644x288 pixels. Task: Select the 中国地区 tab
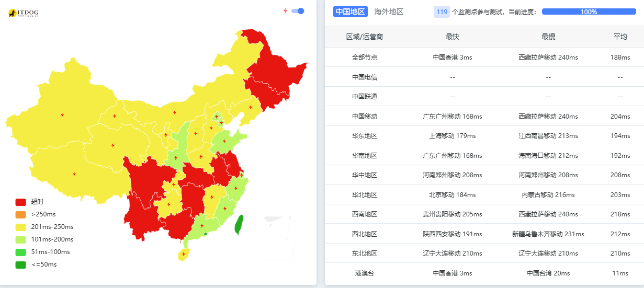[351, 11]
